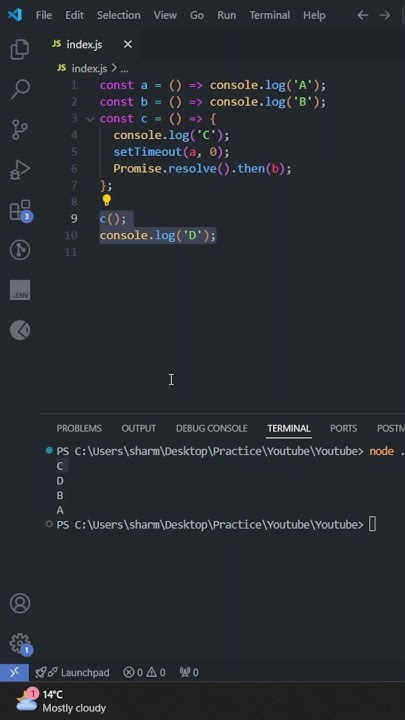The width and height of the screenshot is (405, 720).
Task: Open the Run and Debug view
Action: tap(20, 170)
